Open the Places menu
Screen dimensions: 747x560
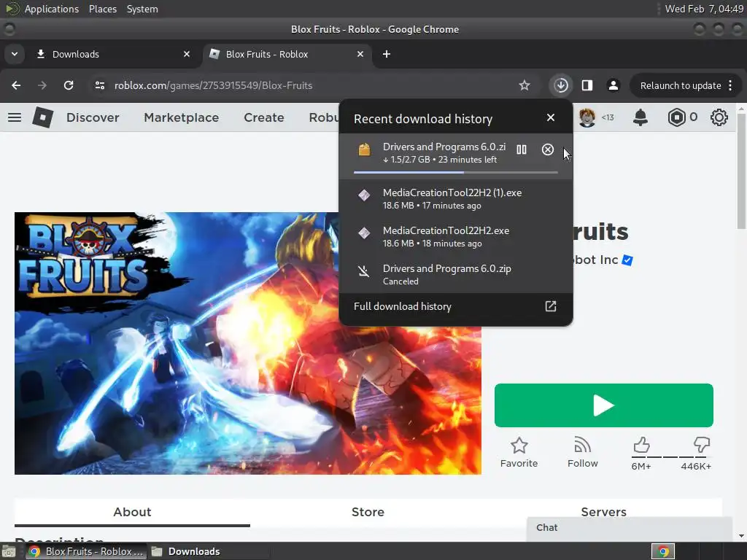click(102, 9)
